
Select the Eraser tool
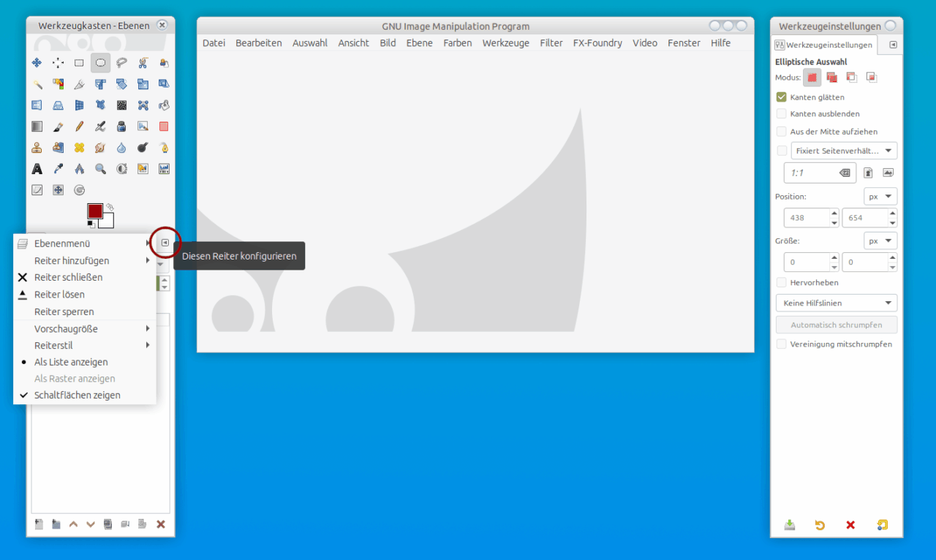(164, 126)
